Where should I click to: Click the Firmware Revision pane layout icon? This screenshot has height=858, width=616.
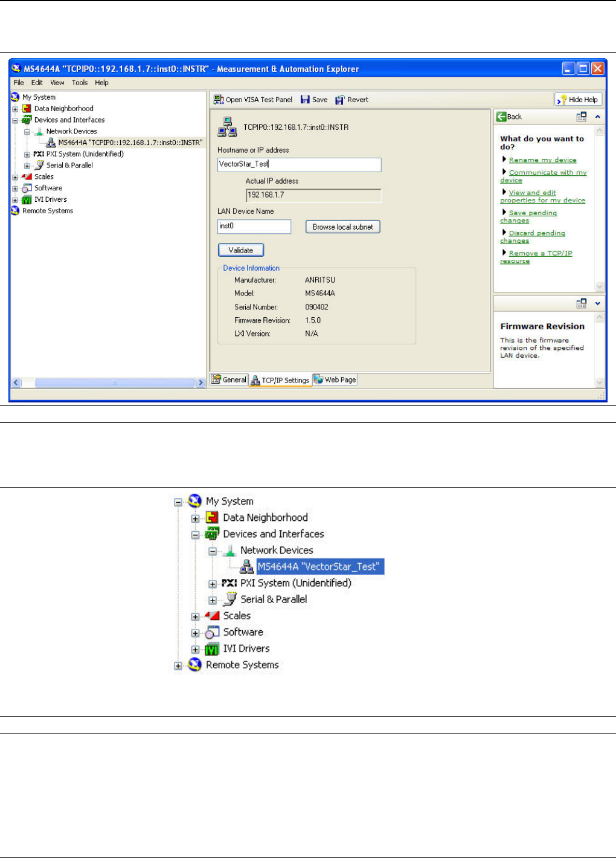coord(582,303)
